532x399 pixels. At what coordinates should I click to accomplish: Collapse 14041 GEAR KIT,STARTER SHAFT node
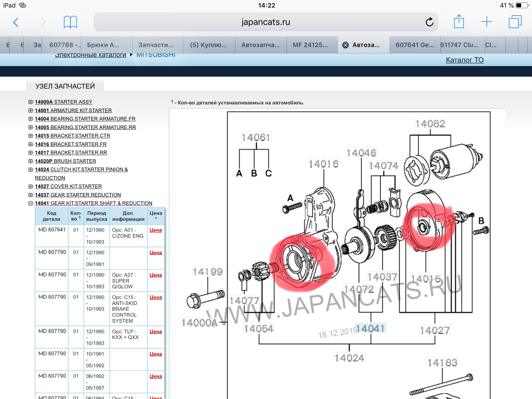pos(31,203)
